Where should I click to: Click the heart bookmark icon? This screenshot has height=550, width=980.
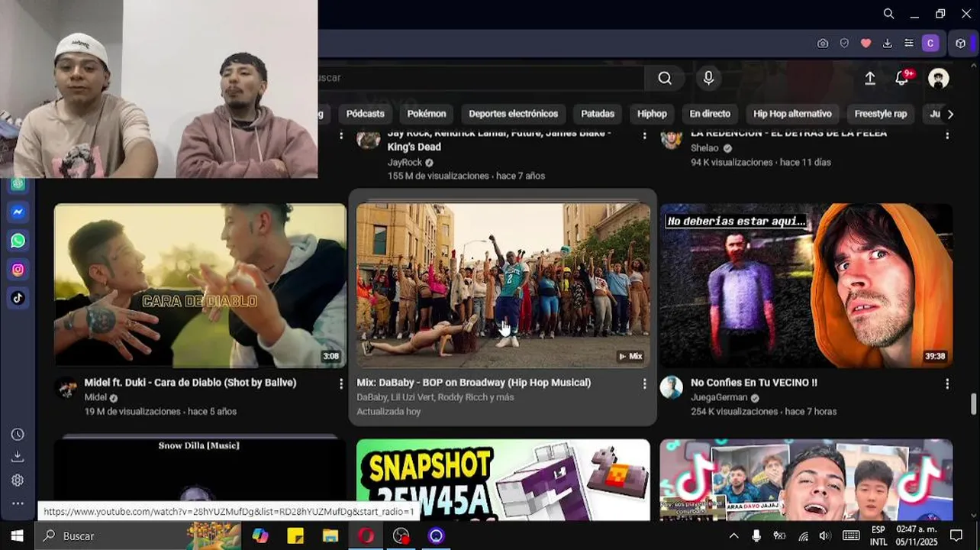866,44
